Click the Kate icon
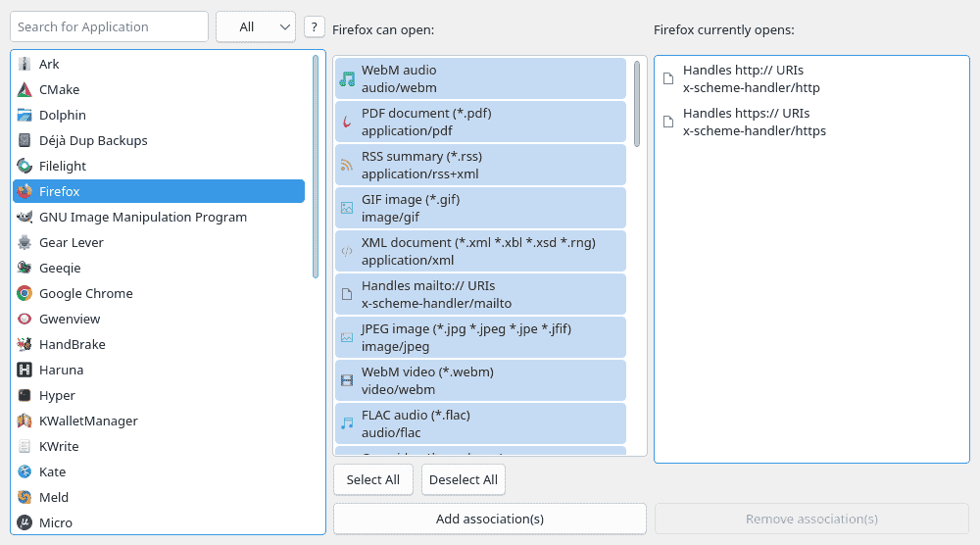 click(24, 471)
